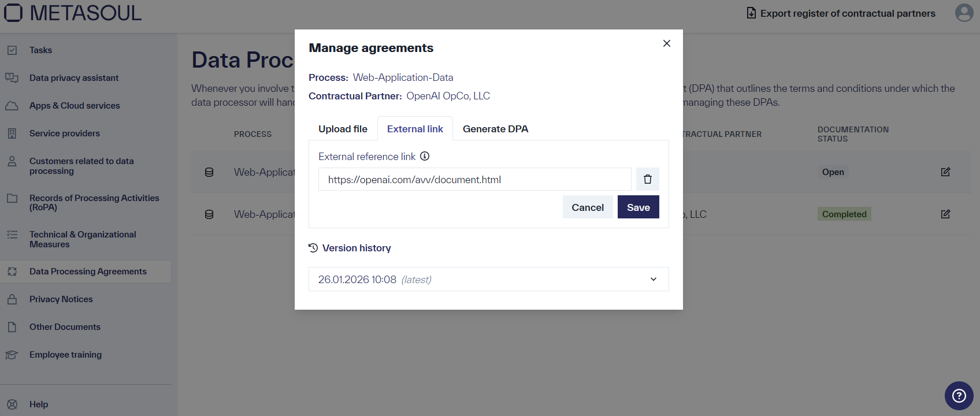980x416 pixels.
Task: Click the database icon in the second table row
Action: (x=209, y=214)
